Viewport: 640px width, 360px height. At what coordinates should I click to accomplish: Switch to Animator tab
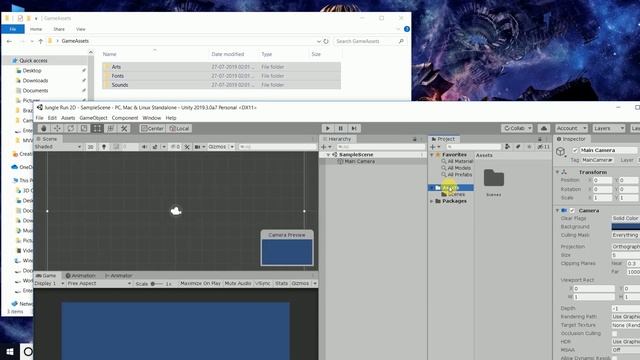tap(119, 276)
